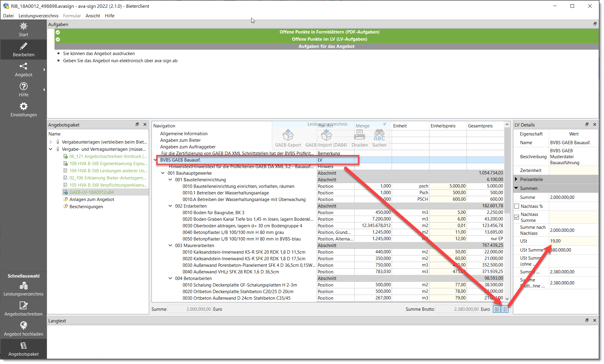
Task: Click the list view icon beside Summe Brutto
Action: click(x=497, y=309)
